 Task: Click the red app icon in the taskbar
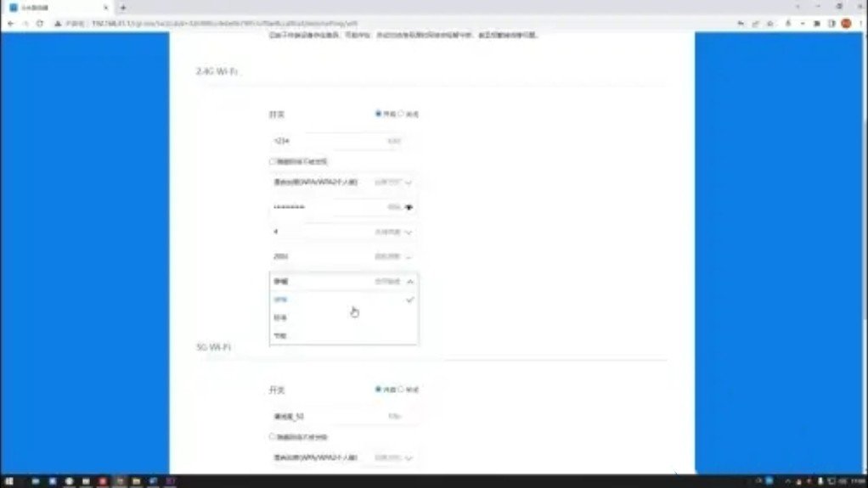tap(103, 481)
